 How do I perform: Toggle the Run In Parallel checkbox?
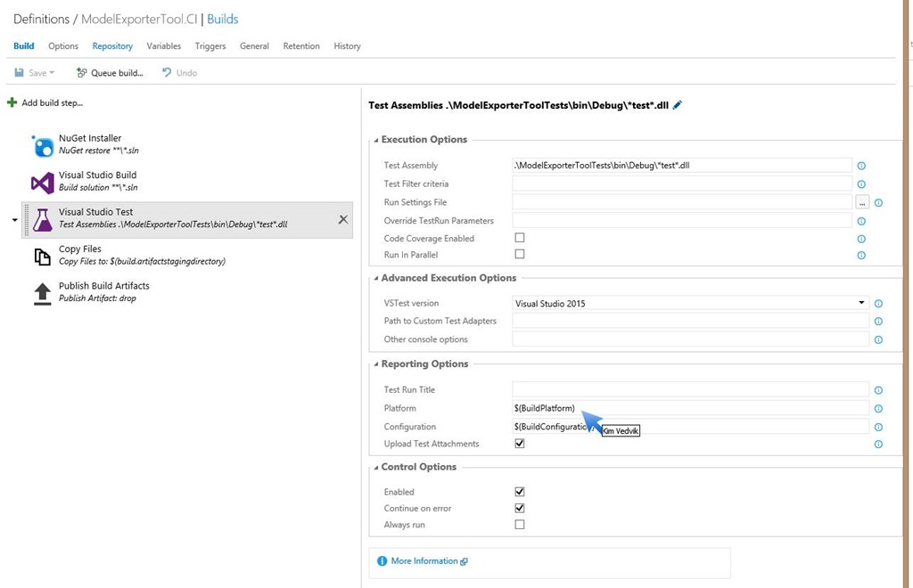point(520,254)
